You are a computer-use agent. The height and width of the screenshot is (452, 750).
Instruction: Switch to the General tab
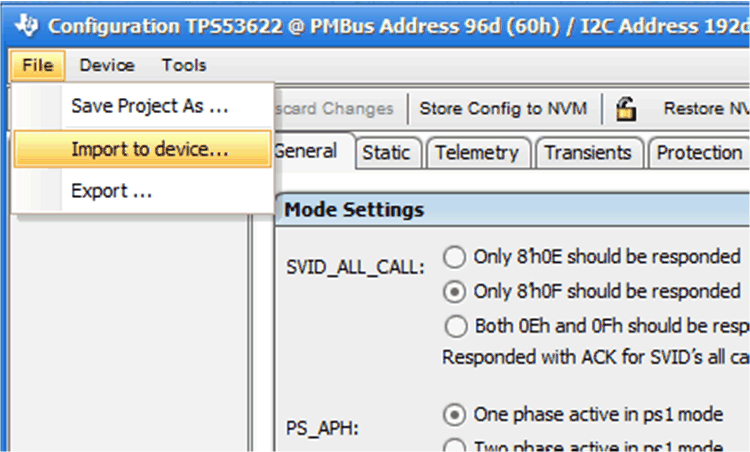(305, 152)
